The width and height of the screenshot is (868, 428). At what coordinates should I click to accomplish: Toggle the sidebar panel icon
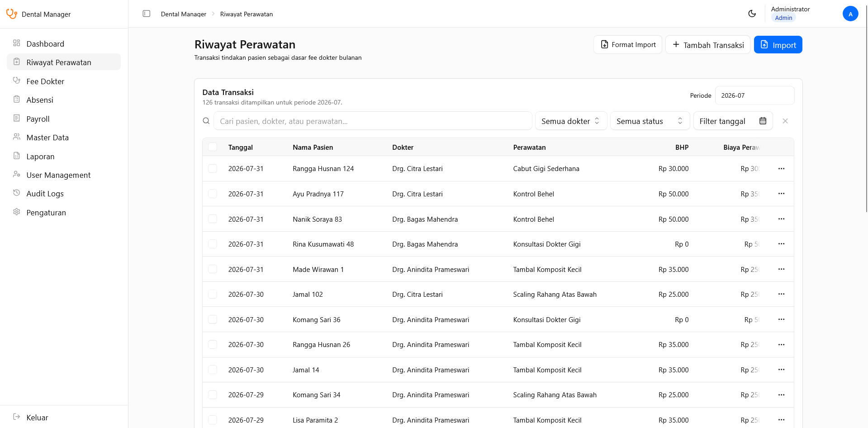coord(147,14)
